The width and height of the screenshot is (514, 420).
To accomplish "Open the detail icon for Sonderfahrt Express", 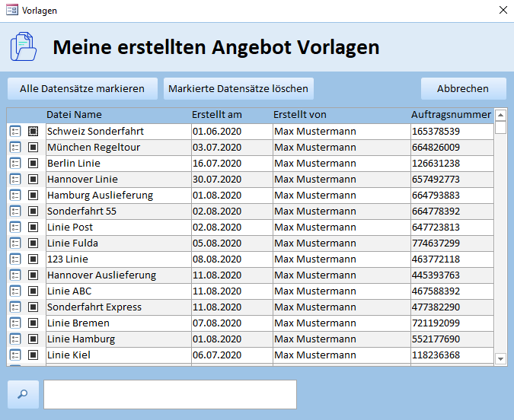I will tap(15, 307).
